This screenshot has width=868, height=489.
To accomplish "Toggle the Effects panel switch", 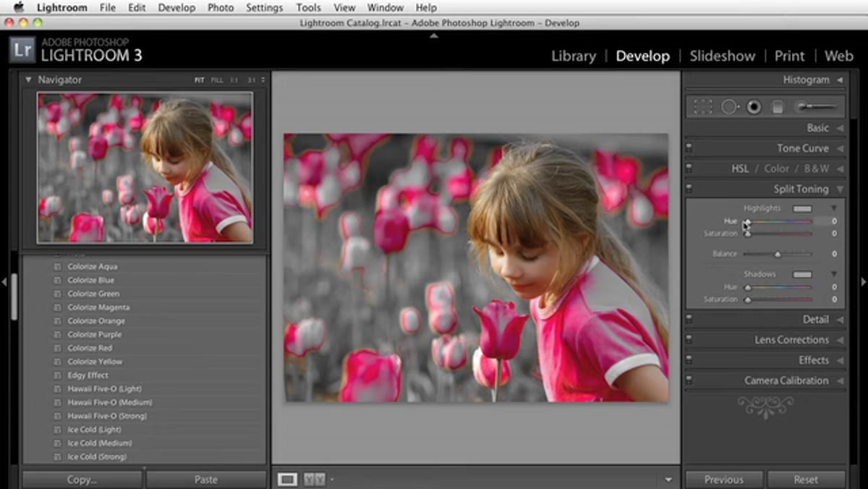I will coord(689,360).
